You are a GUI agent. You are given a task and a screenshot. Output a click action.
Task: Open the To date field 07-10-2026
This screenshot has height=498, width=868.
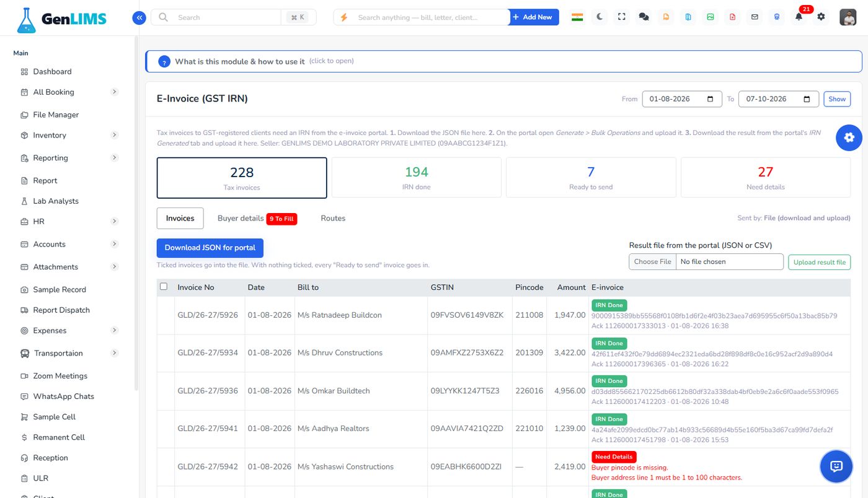tap(779, 99)
